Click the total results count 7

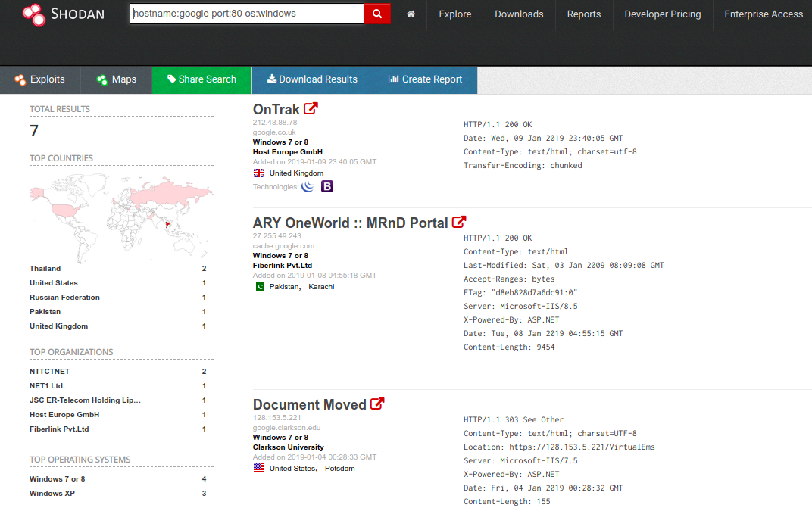click(34, 131)
